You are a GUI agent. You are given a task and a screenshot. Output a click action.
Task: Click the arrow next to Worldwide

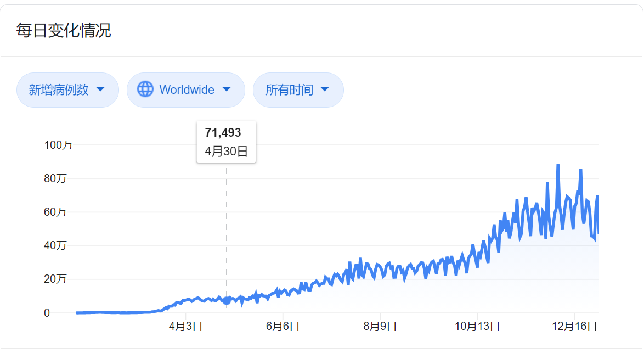227,89
